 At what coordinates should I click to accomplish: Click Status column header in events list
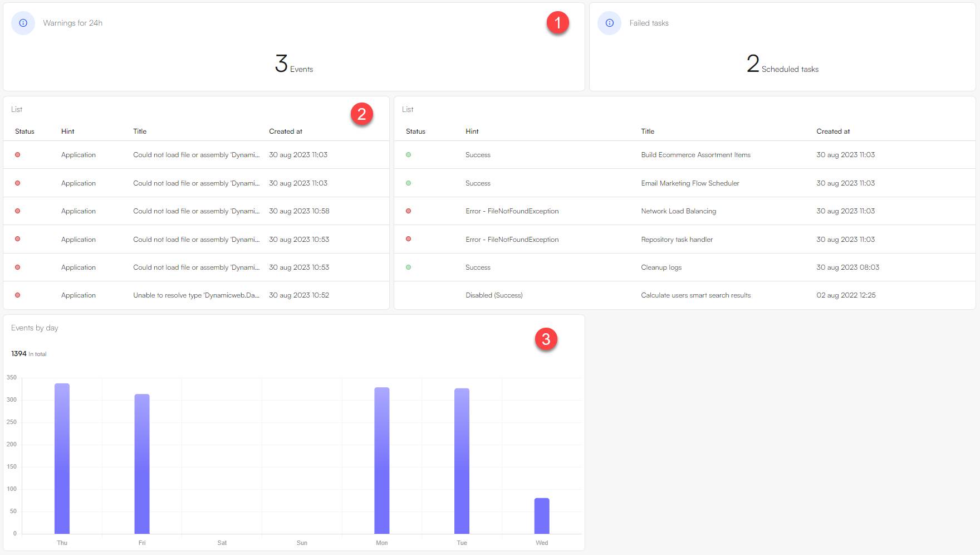point(24,132)
